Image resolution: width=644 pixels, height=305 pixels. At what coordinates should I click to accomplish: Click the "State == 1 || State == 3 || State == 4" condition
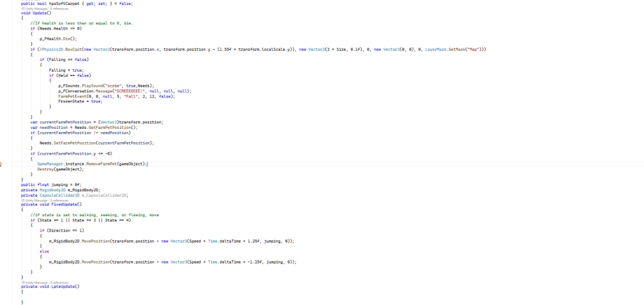click(x=84, y=220)
